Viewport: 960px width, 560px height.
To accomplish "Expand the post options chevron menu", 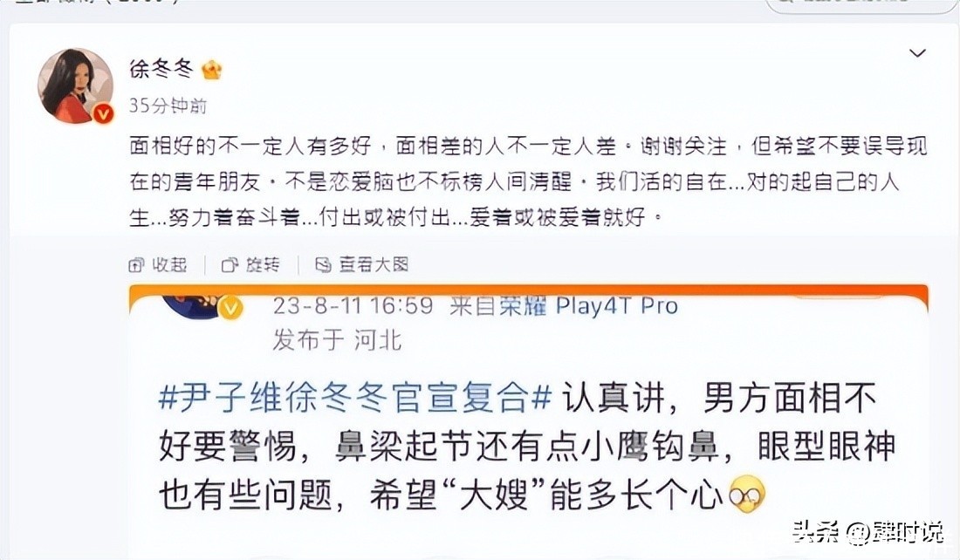I will [x=916, y=53].
